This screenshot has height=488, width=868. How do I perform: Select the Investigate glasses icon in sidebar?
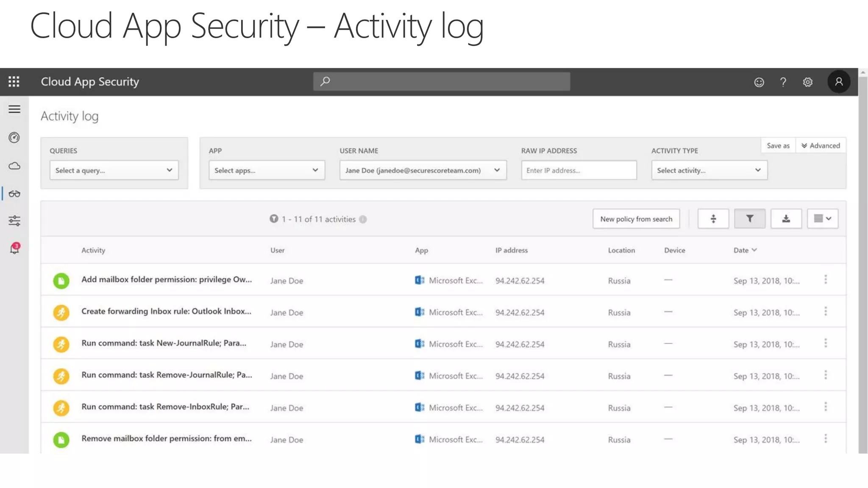[14, 194]
